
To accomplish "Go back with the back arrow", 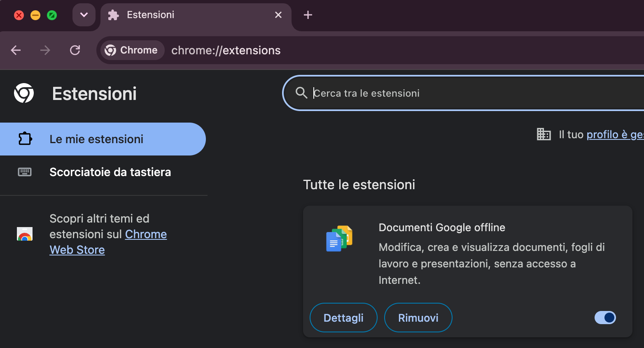I will click(x=16, y=50).
